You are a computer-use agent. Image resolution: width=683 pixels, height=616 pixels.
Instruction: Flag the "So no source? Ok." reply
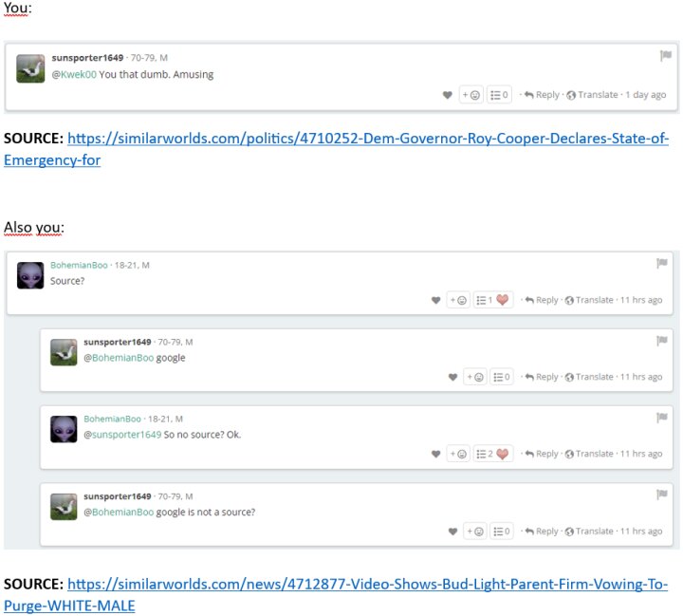(662, 418)
